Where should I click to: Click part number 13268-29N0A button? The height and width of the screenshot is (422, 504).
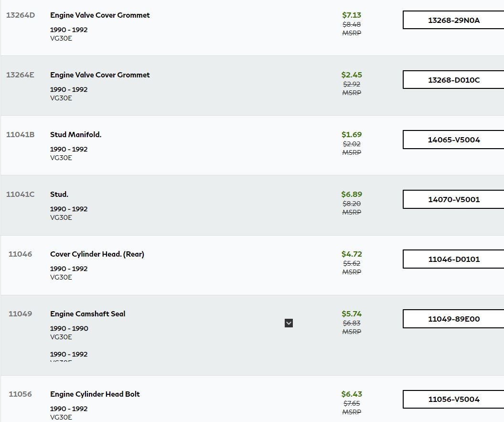click(x=453, y=20)
